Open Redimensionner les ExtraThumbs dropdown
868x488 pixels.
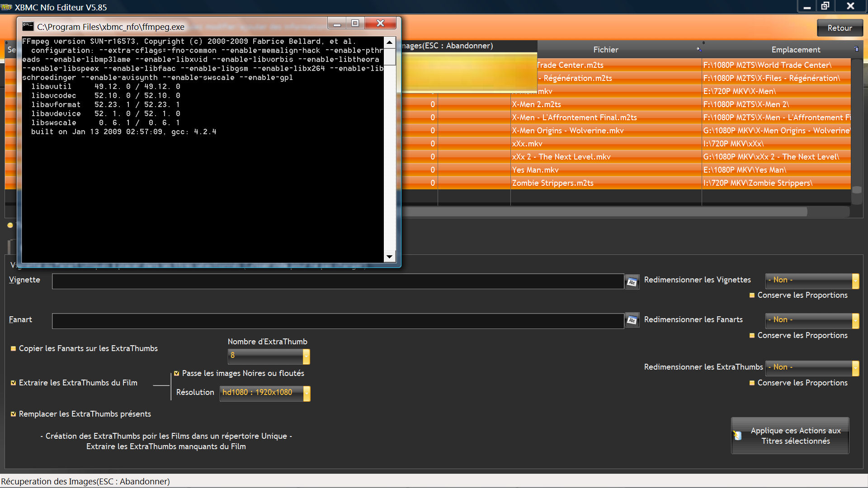(812, 368)
